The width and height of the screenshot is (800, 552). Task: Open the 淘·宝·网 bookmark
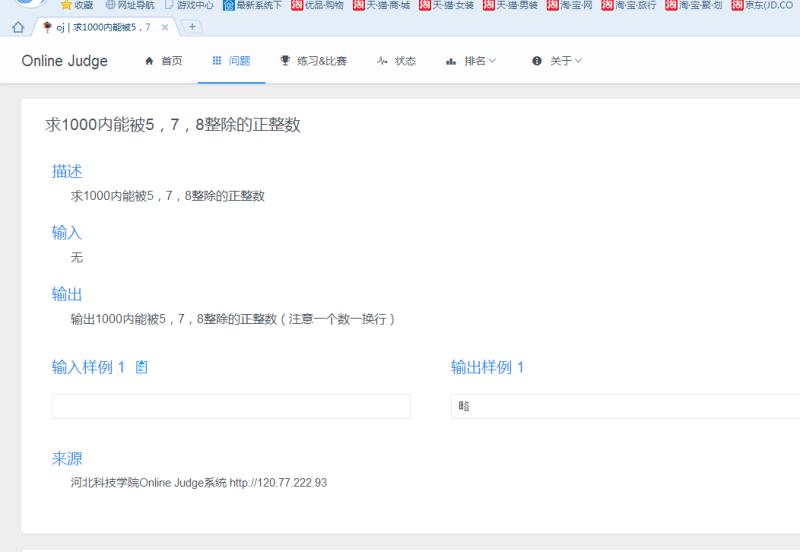tap(569, 5)
